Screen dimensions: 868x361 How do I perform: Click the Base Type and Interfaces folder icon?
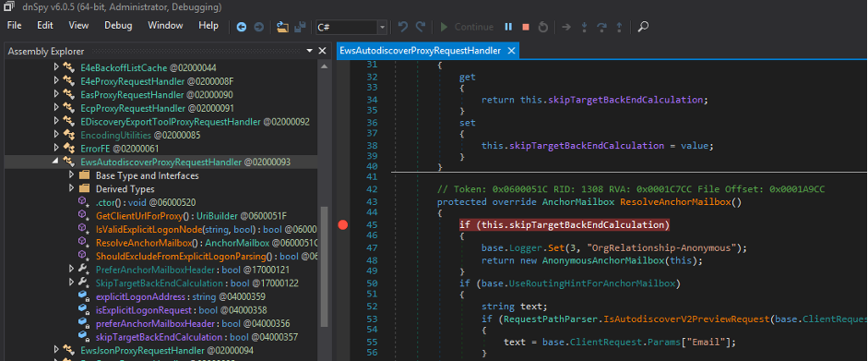point(85,175)
